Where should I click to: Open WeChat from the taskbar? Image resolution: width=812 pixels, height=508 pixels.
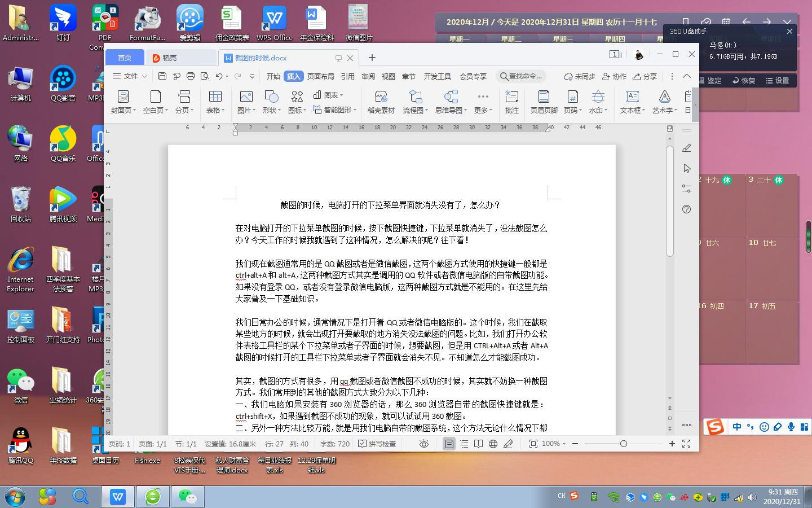(188, 497)
